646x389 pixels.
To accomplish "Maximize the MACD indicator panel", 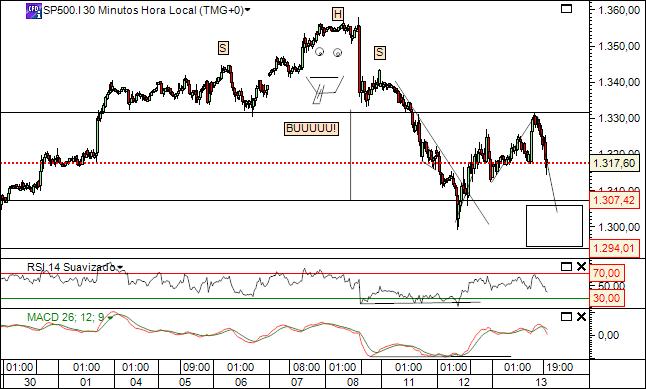I will (x=566, y=316).
